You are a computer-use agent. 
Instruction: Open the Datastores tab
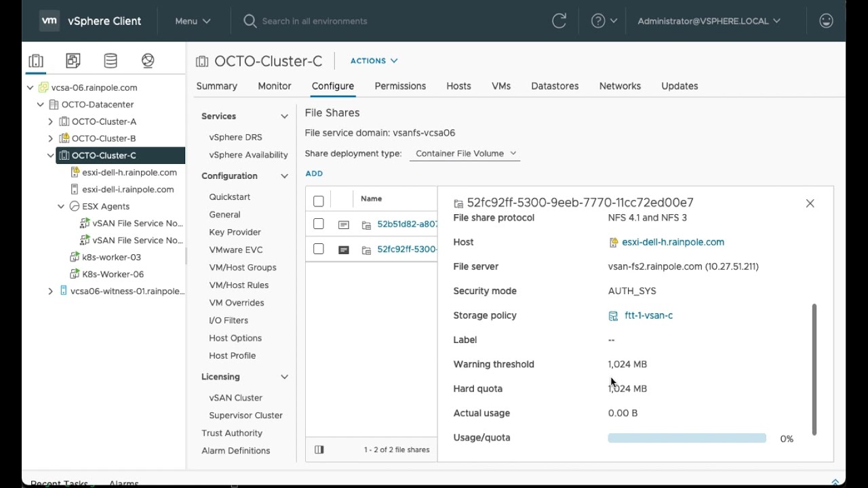pyautogui.click(x=555, y=86)
